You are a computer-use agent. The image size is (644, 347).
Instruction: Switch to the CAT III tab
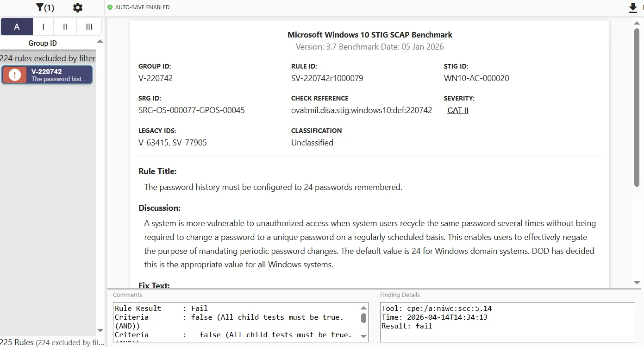click(89, 27)
